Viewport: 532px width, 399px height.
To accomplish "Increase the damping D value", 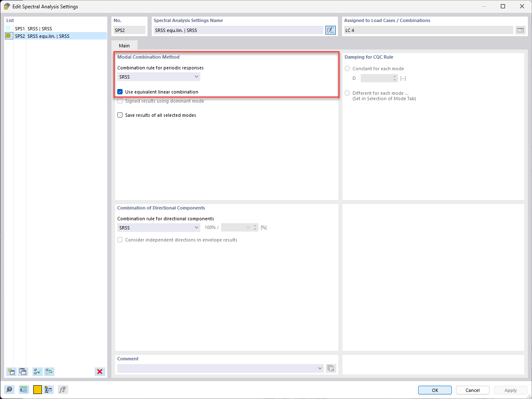I will point(395,76).
